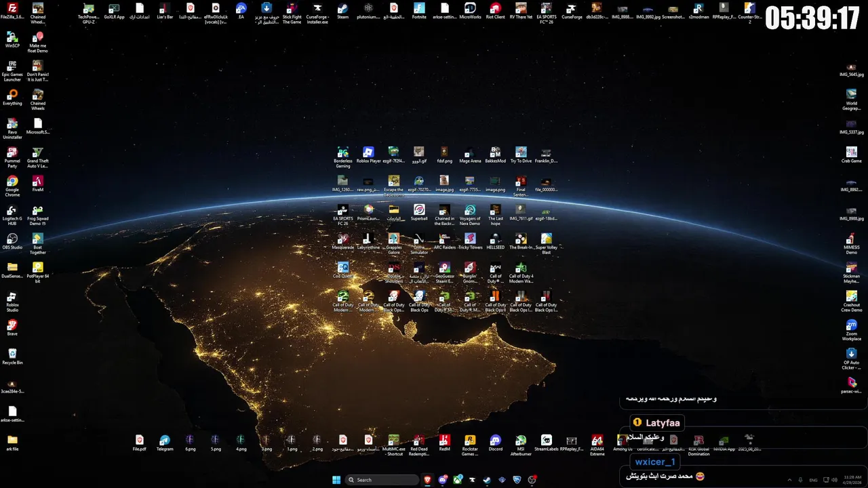
Task: Launch the HELLSEED game shortcut
Action: pyautogui.click(x=496, y=241)
